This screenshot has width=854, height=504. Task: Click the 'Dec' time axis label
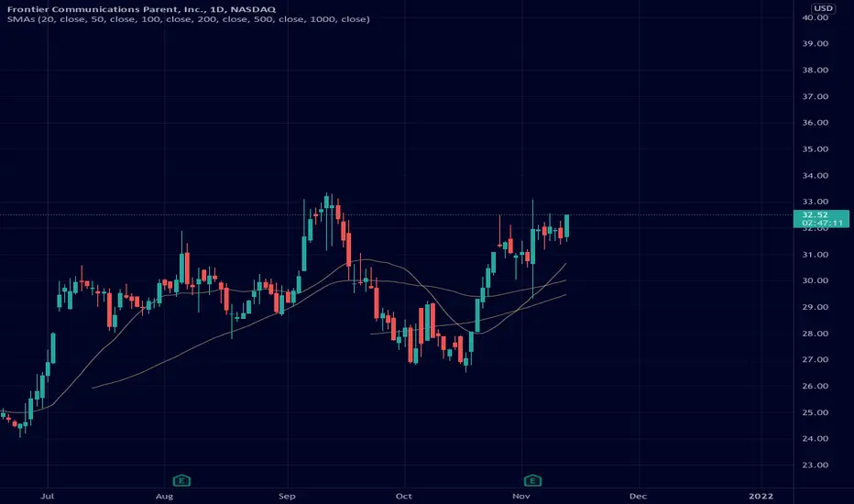(x=638, y=496)
